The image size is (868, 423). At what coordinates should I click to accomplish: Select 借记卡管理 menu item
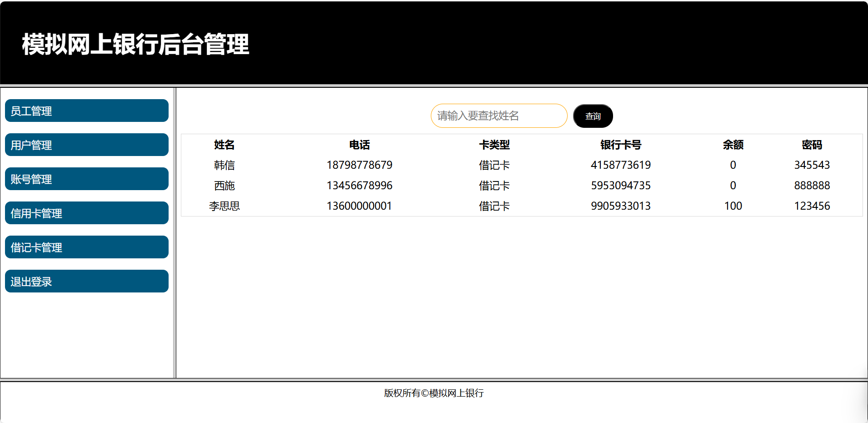86,247
